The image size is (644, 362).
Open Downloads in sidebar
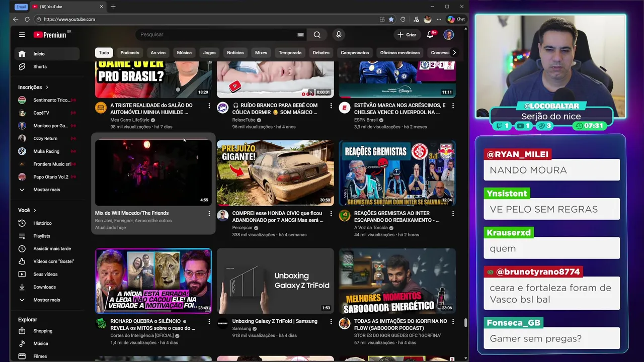point(47,287)
